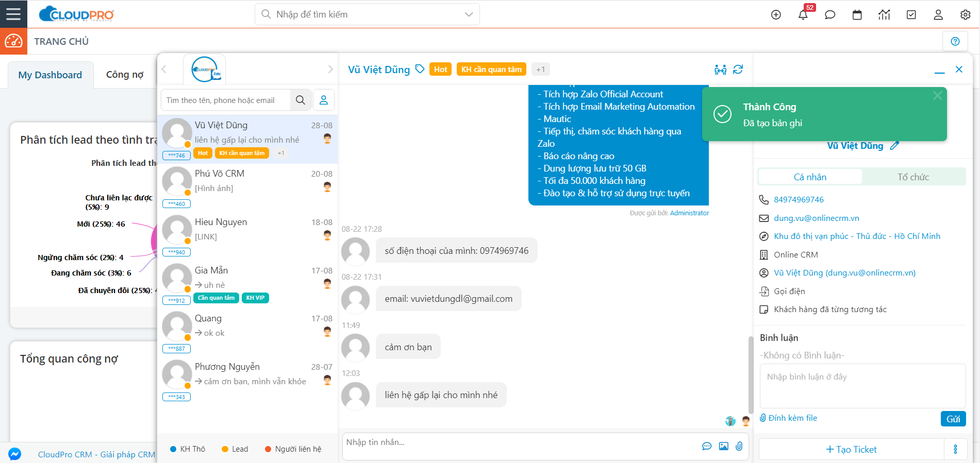Image resolution: width=980 pixels, height=463 pixels.
Task: Click Đính kèm file link
Action: click(x=789, y=418)
